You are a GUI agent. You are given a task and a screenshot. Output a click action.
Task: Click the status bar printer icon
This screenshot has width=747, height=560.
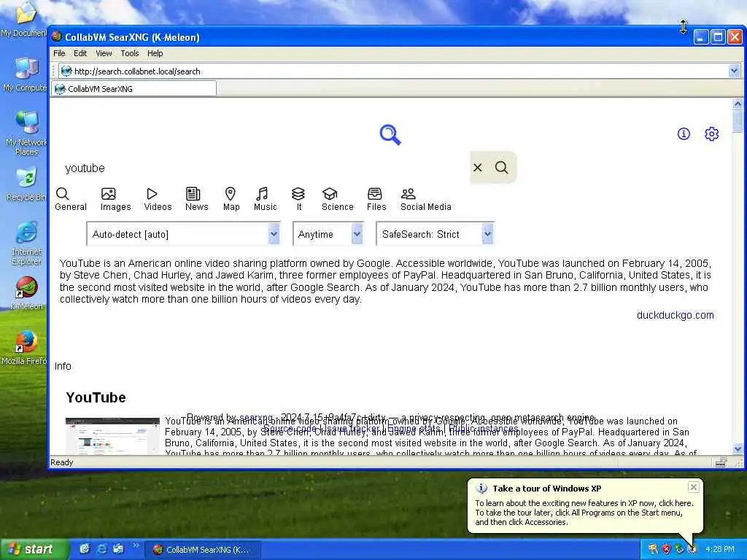pyautogui.click(x=721, y=462)
